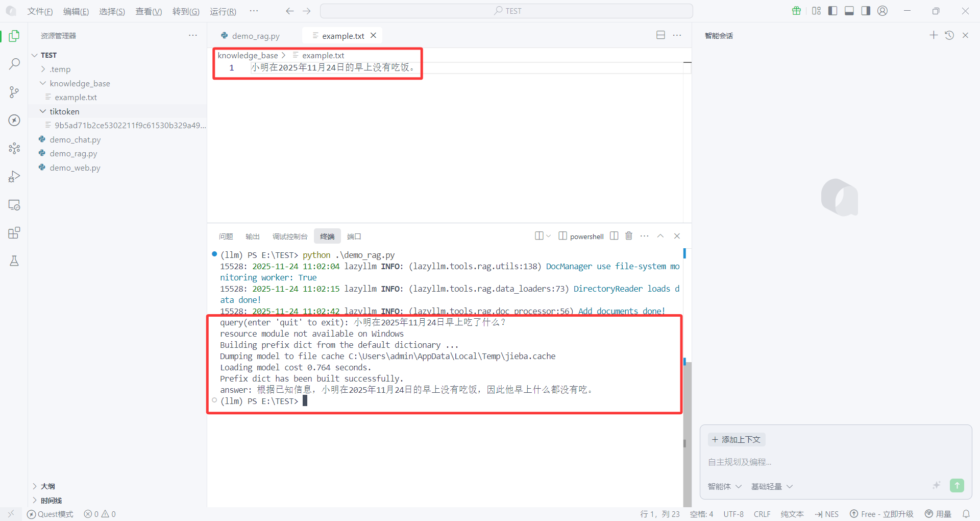Toggle Quest模式 in the status bar
Screen dimensions: 980x521
tap(50, 514)
